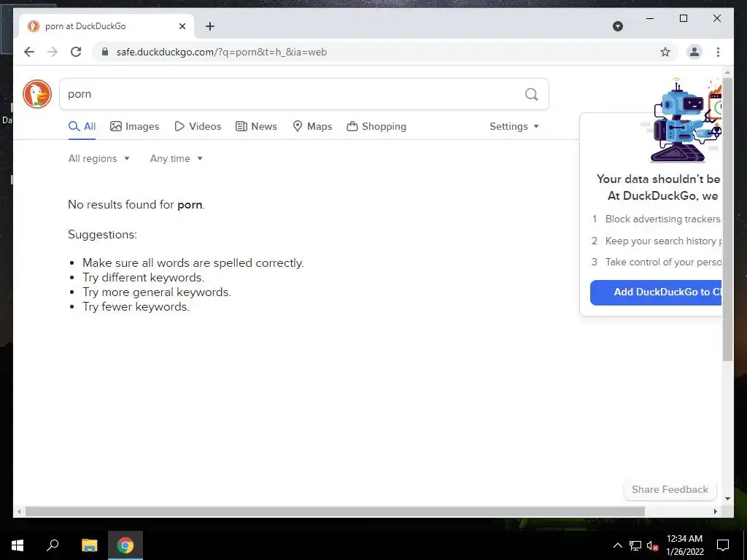
Task: Open the Chrome profile avatar icon
Action: tap(694, 52)
